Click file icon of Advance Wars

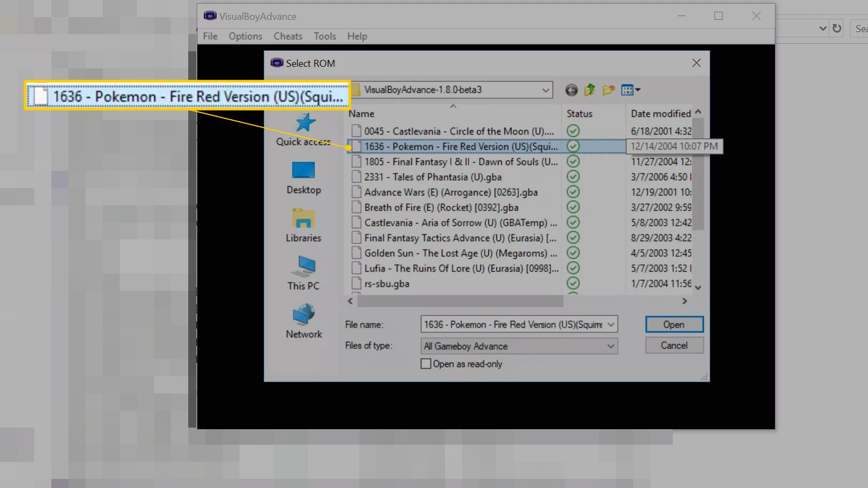[x=356, y=192]
